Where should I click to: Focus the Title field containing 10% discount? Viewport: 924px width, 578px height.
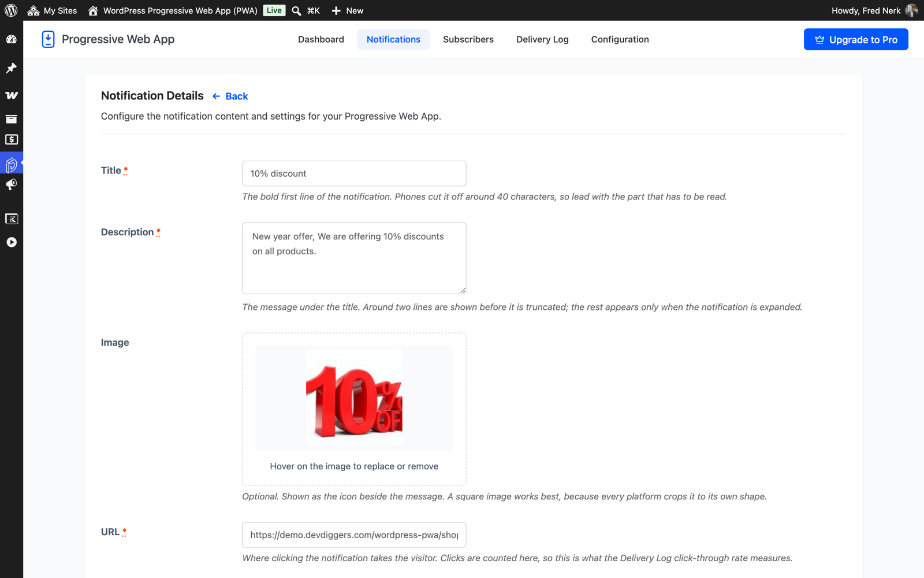[354, 173]
